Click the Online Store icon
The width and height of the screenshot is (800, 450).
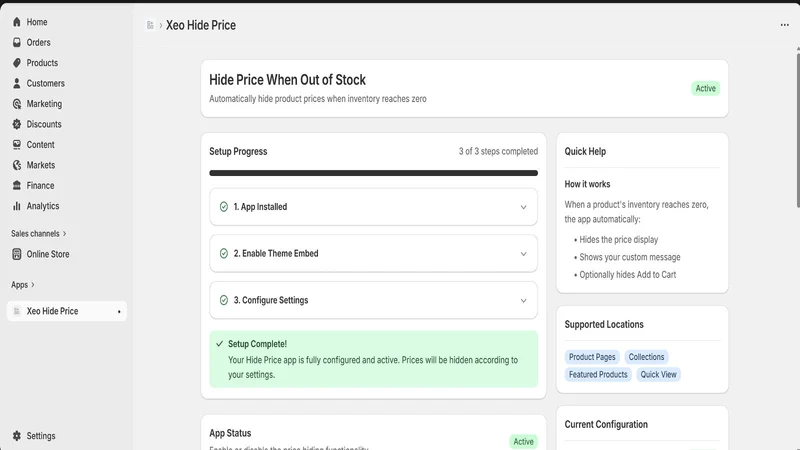17,254
